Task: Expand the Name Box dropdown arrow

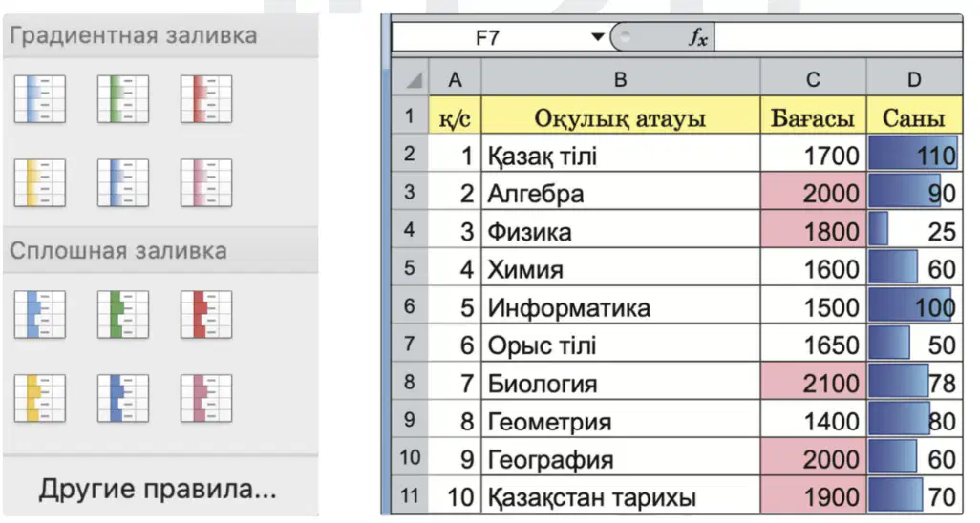Action: click(598, 37)
